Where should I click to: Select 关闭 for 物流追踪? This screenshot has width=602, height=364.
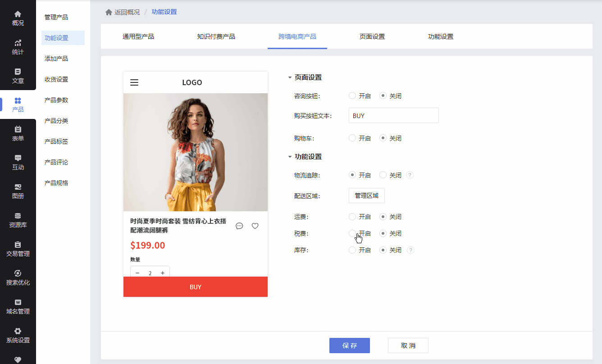click(383, 175)
